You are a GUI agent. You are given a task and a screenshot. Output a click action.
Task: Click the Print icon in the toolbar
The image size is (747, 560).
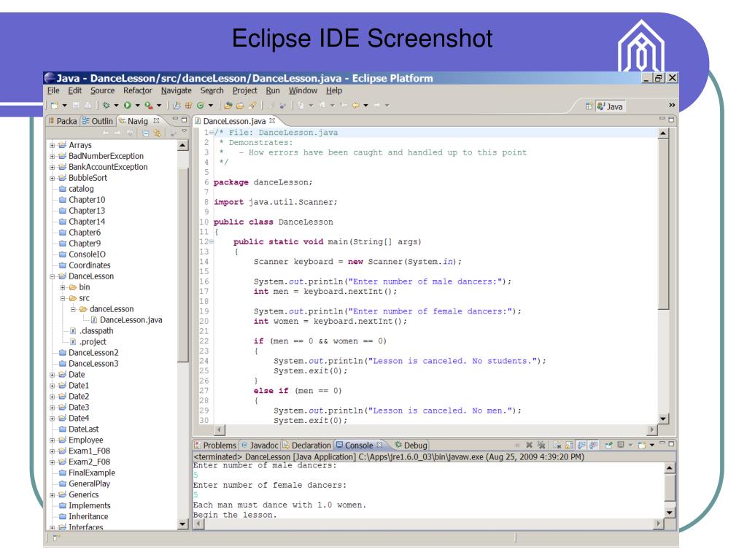(88, 105)
